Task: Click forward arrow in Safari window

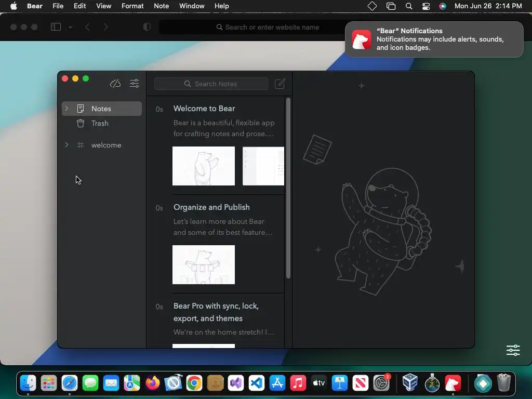Action: pos(105,27)
